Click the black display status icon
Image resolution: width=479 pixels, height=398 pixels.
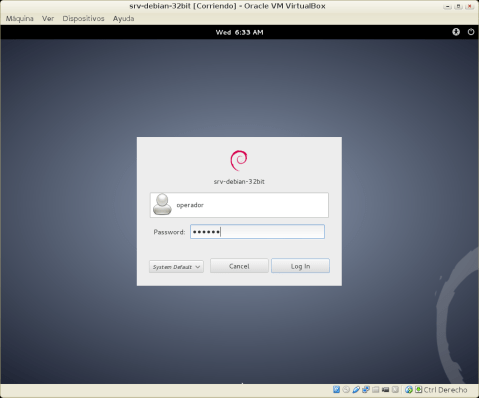pos(385,390)
